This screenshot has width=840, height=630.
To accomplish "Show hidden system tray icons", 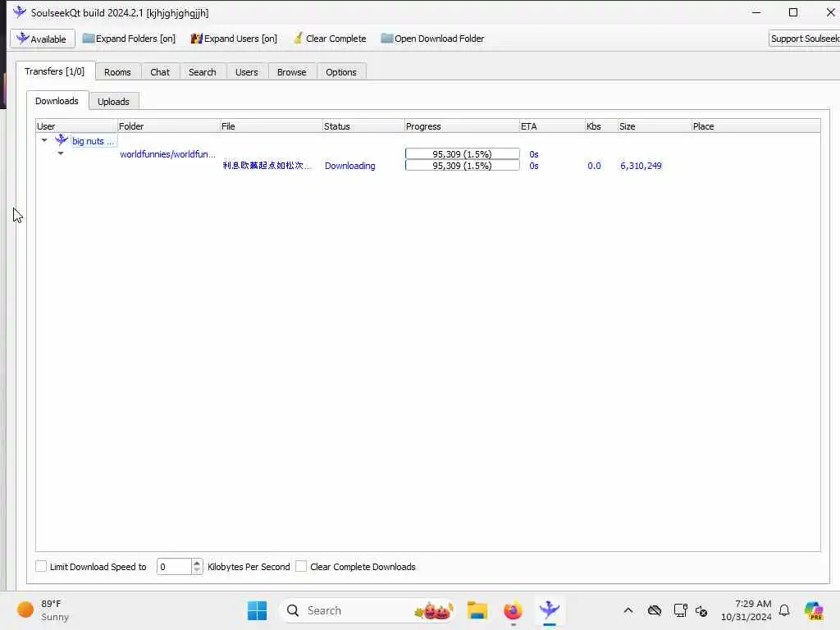I will point(628,610).
